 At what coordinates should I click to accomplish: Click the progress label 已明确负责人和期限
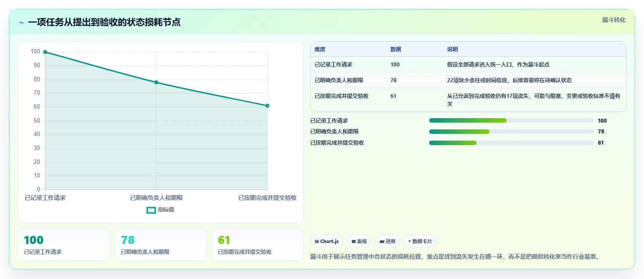(334, 132)
